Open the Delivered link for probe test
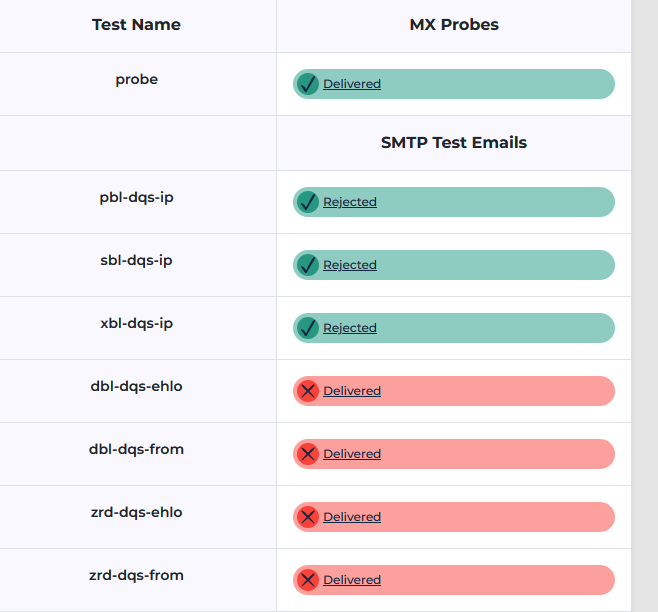658x612 pixels. point(352,84)
